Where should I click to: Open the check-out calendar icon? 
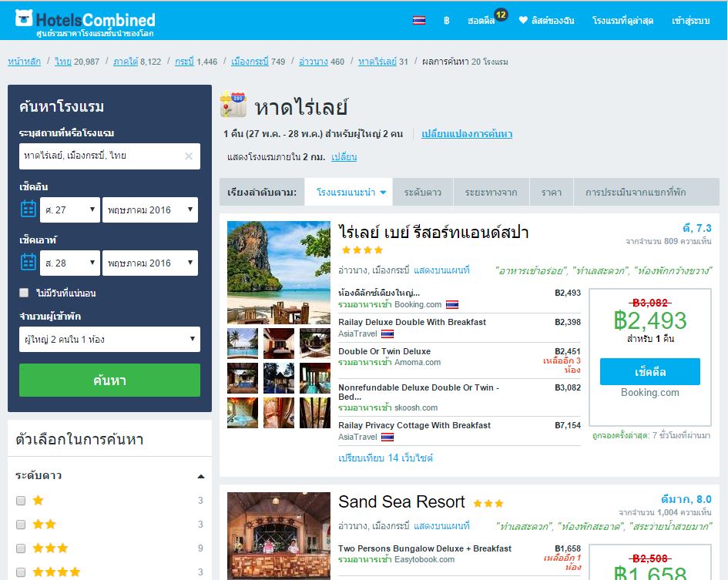(x=29, y=262)
